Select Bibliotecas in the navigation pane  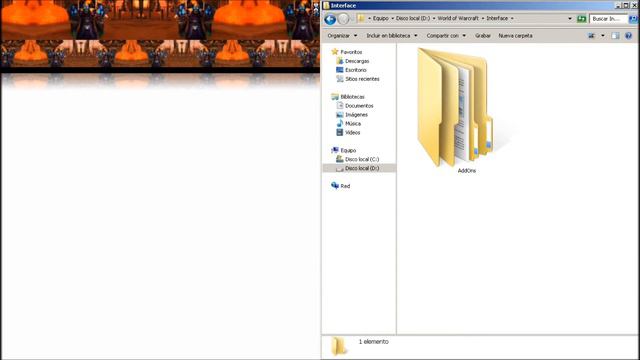click(352, 97)
